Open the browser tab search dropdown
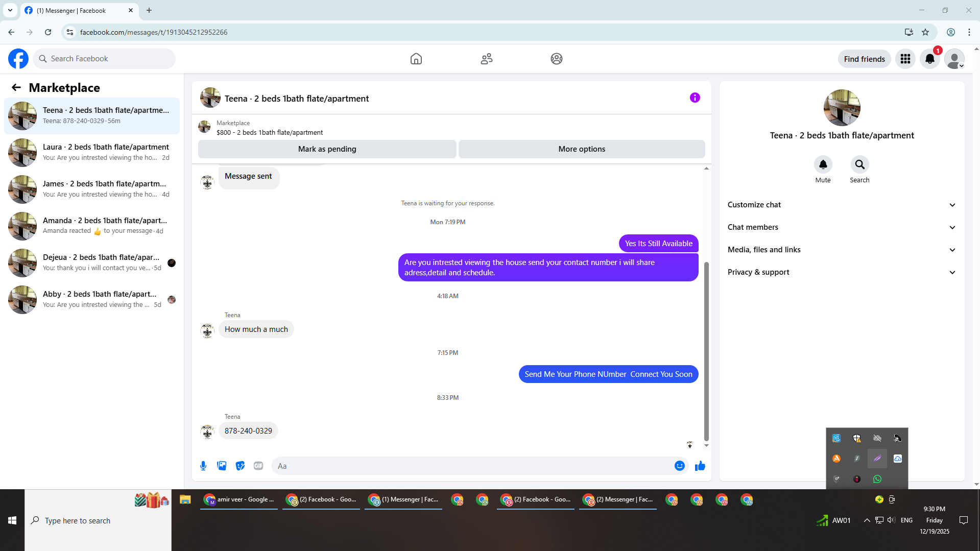The image size is (980, 551). [x=10, y=10]
